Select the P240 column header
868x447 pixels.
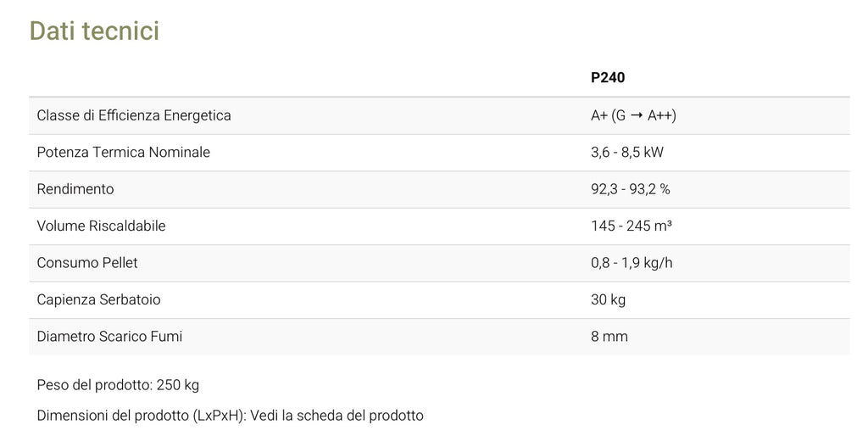[x=608, y=78]
